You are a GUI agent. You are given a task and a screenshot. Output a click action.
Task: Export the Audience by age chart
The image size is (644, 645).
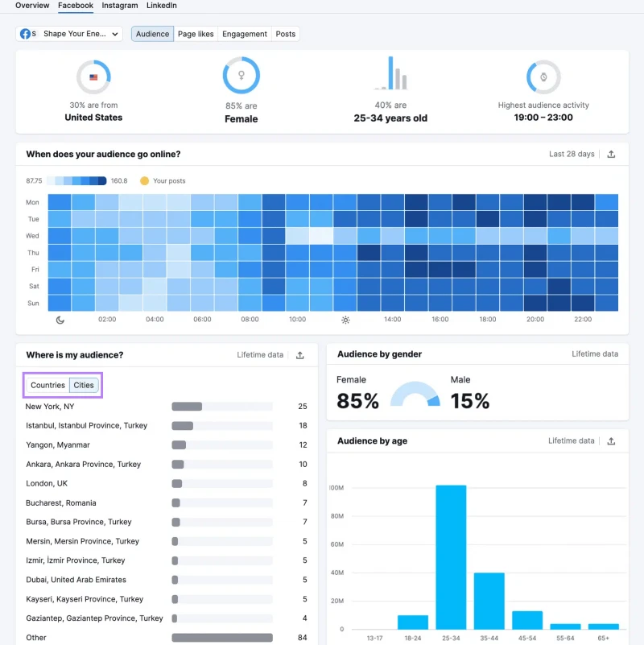pyautogui.click(x=611, y=441)
